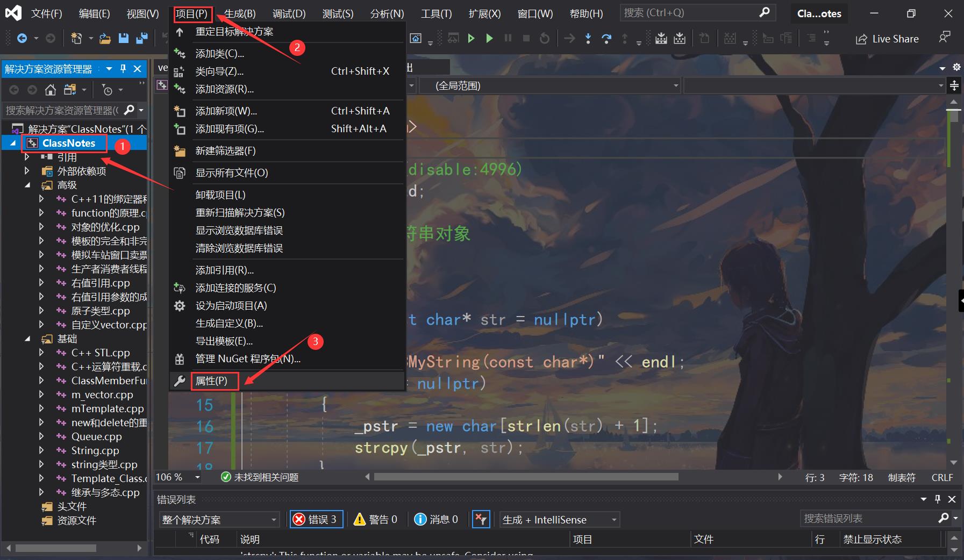Select Queue.cpp in the solution tree
The image size is (964, 560).
tap(97, 436)
